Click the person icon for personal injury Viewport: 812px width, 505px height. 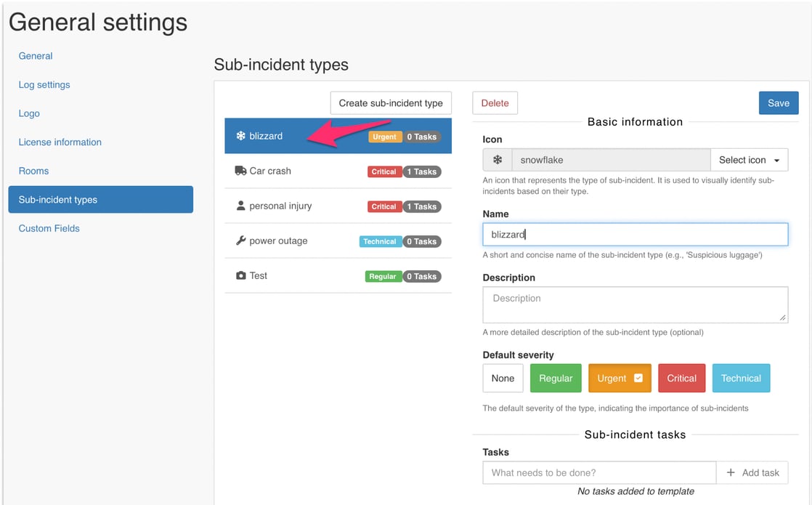tap(242, 206)
